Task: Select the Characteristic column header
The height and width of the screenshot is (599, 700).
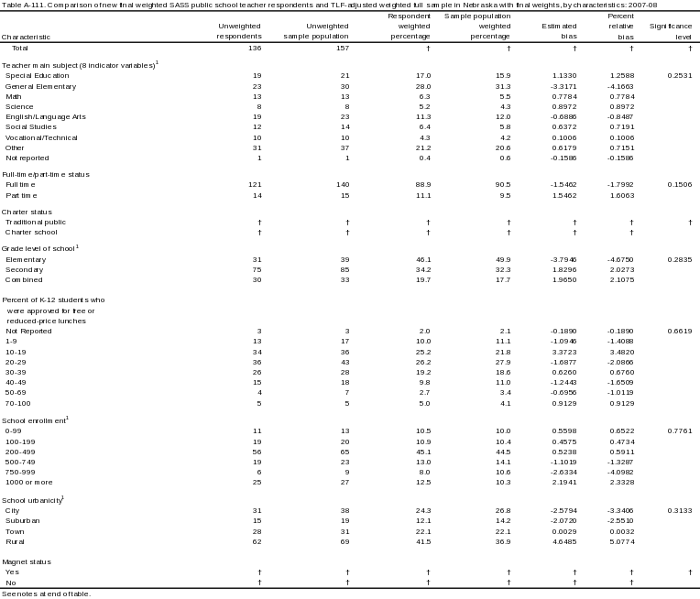Action: [x=28, y=38]
